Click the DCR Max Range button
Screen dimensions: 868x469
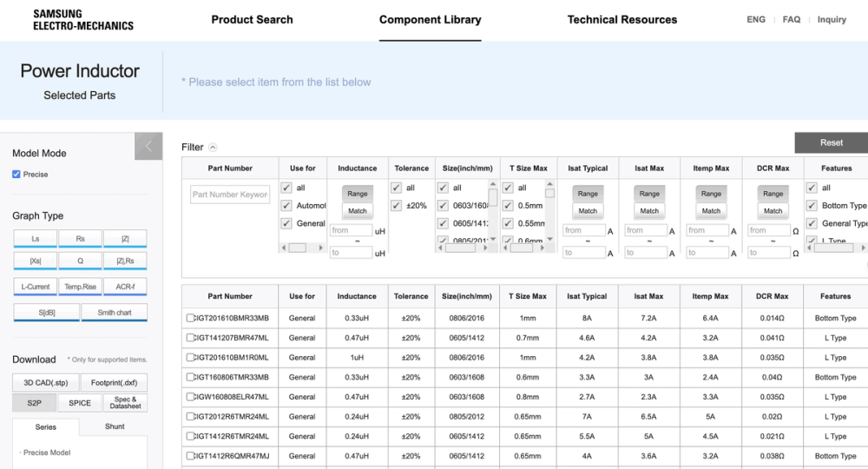pyautogui.click(x=773, y=194)
